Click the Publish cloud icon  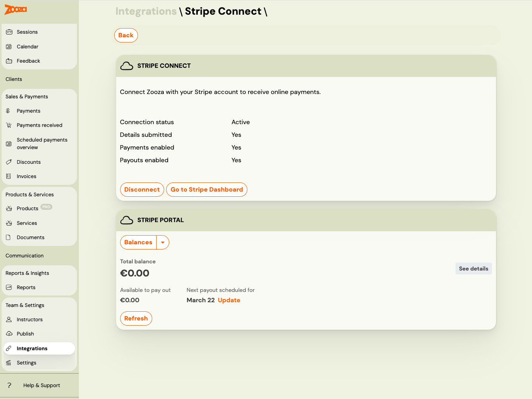click(9, 334)
